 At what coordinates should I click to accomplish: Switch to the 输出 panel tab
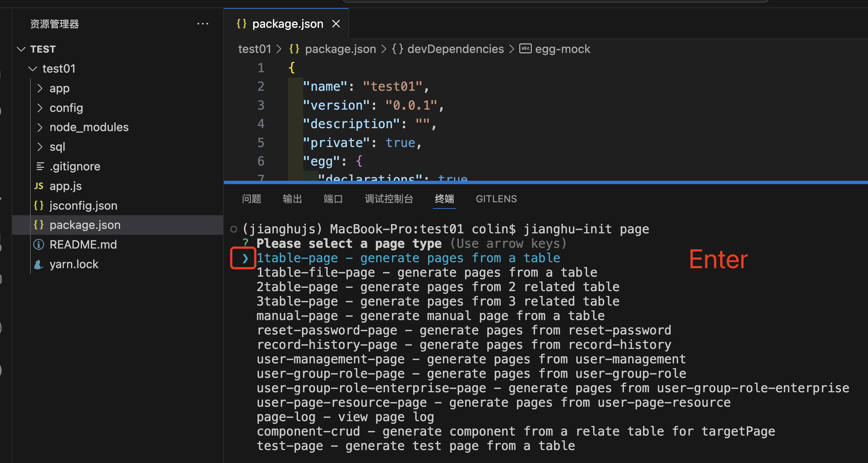point(292,199)
